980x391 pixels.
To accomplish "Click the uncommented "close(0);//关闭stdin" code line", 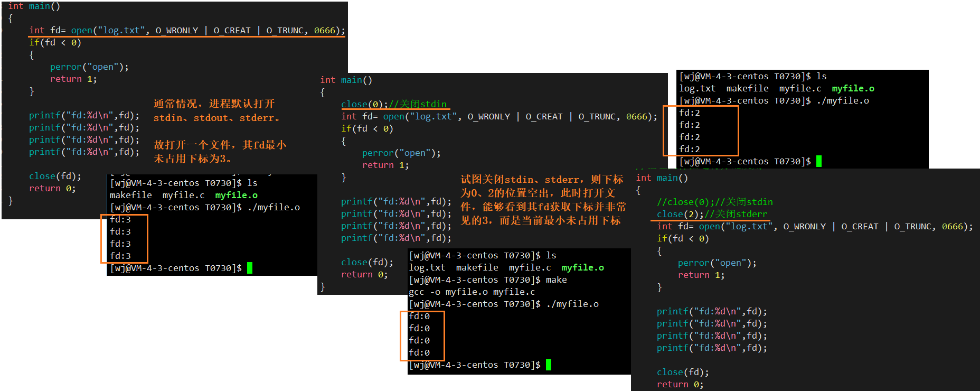I will point(394,104).
